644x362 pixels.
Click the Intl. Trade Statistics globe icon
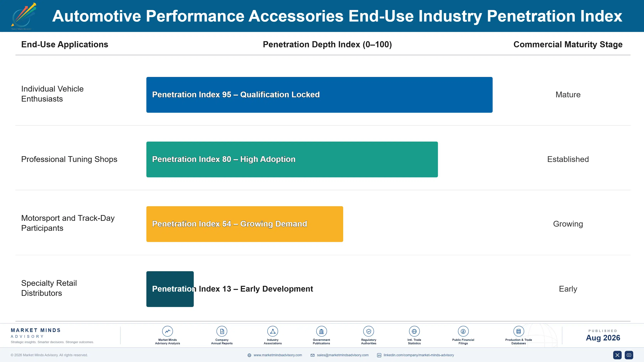(x=414, y=331)
